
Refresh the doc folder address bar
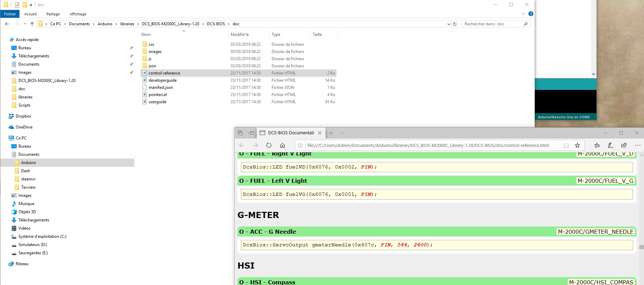pos(455,24)
